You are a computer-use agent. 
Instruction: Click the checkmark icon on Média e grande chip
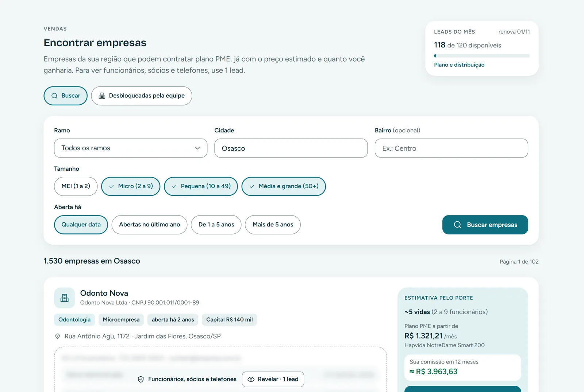click(x=252, y=186)
